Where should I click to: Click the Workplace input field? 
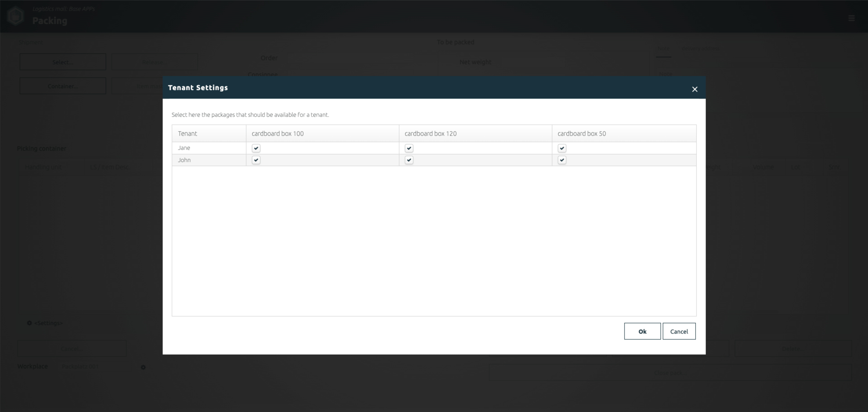tap(95, 366)
